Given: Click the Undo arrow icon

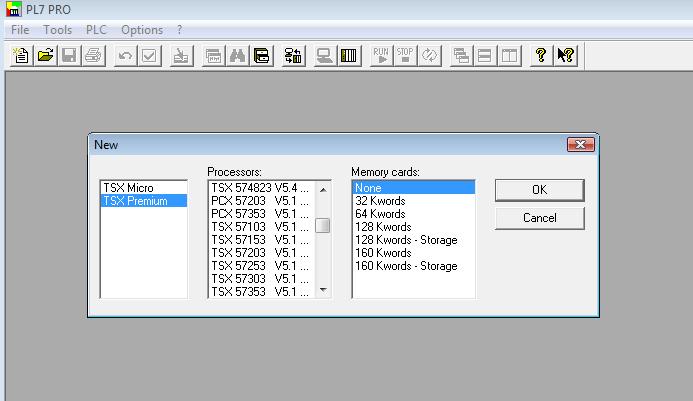Looking at the screenshot, I should point(126,56).
